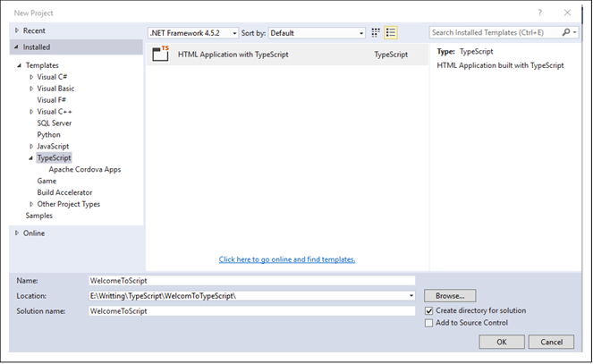Click the Installed header label
593x364 pixels.
[x=37, y=47]
